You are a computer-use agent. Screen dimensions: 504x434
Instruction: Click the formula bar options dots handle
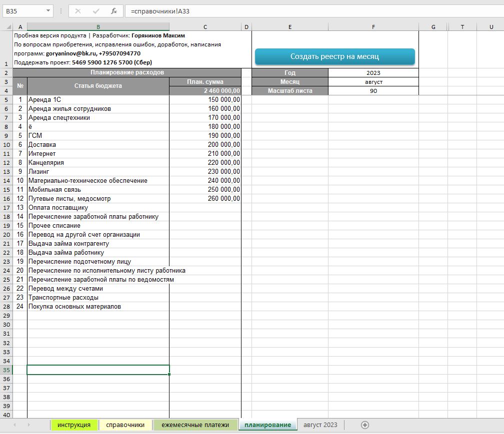point(61,11)
